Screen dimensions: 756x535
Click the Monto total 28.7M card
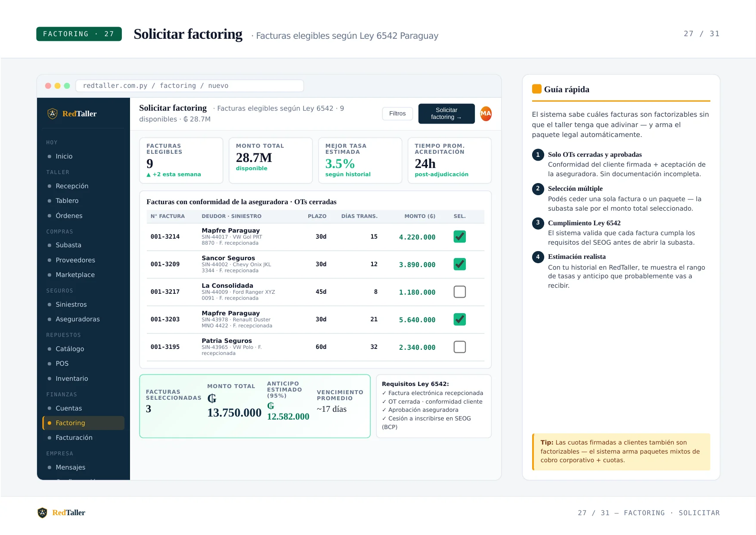[x=270, y=161]
